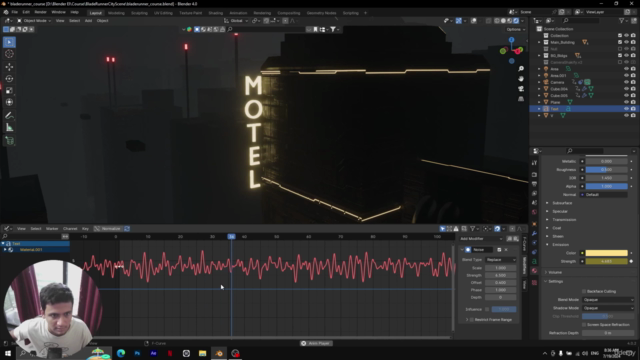The image size is (640, 360).
Task: Click the viewport zoom magnifier icon
Action: [x=521, y=69]
